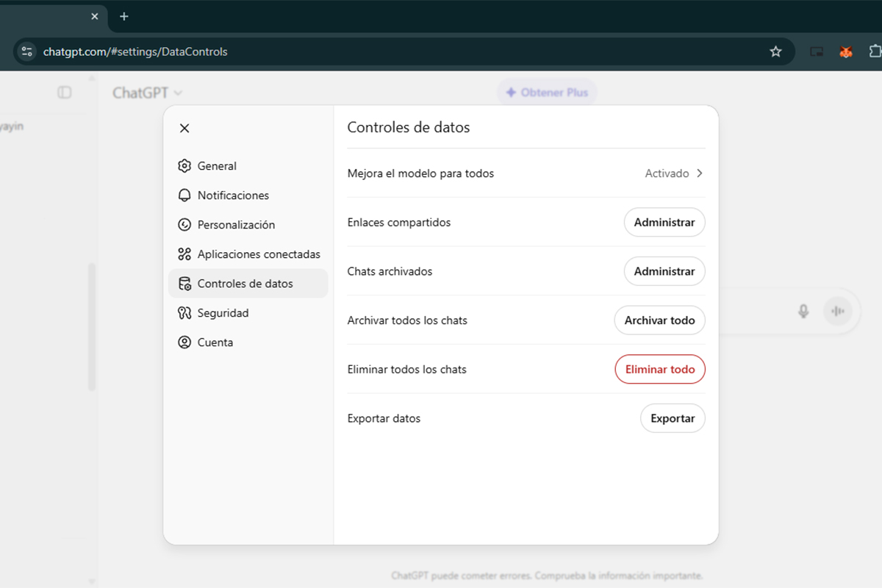Click the Eliminar todos los chats label
882x588 pixels.
click(407, 369)
